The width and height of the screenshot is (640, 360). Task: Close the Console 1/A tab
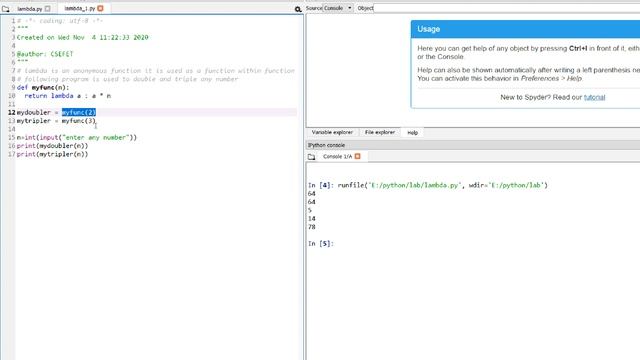click(358, 156)
